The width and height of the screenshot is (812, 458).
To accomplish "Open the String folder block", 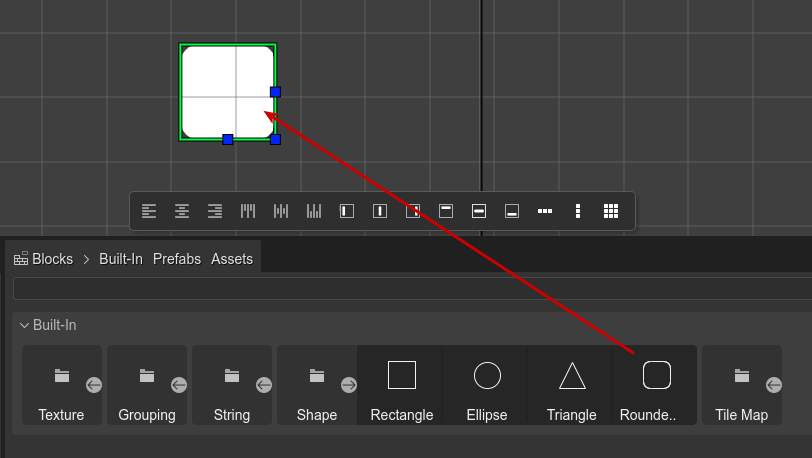I will coord(231,385).
